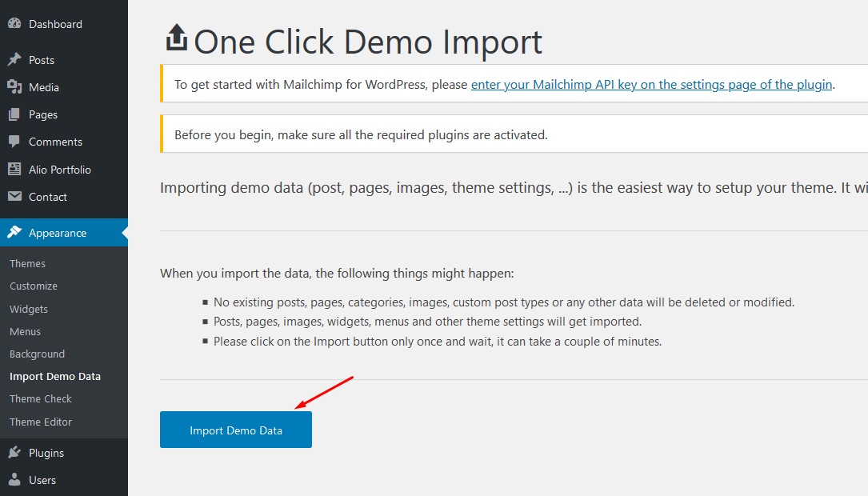This screenshot has height=496, width=868.
Task: Launch Theme Editor from the sidebar
Action: (x=41, y=422)
